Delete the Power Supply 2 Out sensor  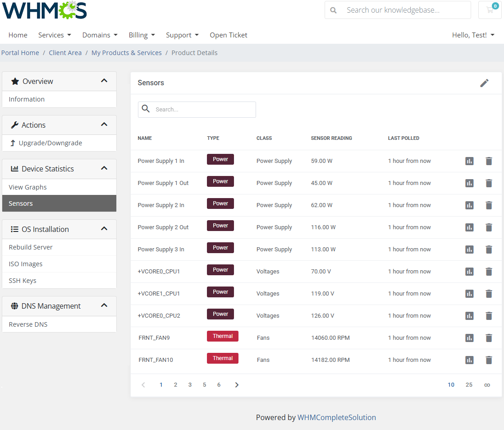(489, 227)
